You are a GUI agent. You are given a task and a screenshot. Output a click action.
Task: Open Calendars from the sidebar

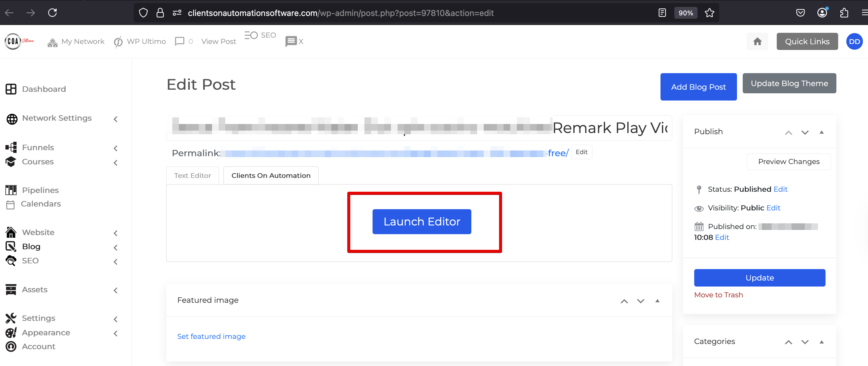click(x=40, y=204)
